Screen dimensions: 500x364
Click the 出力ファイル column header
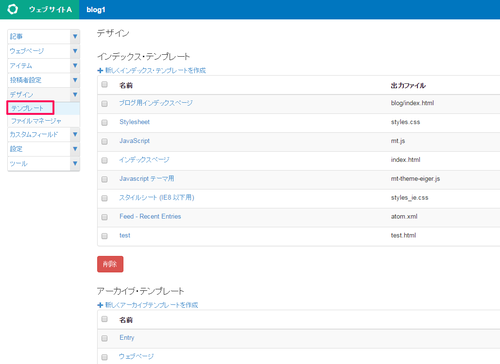(408, 86)
